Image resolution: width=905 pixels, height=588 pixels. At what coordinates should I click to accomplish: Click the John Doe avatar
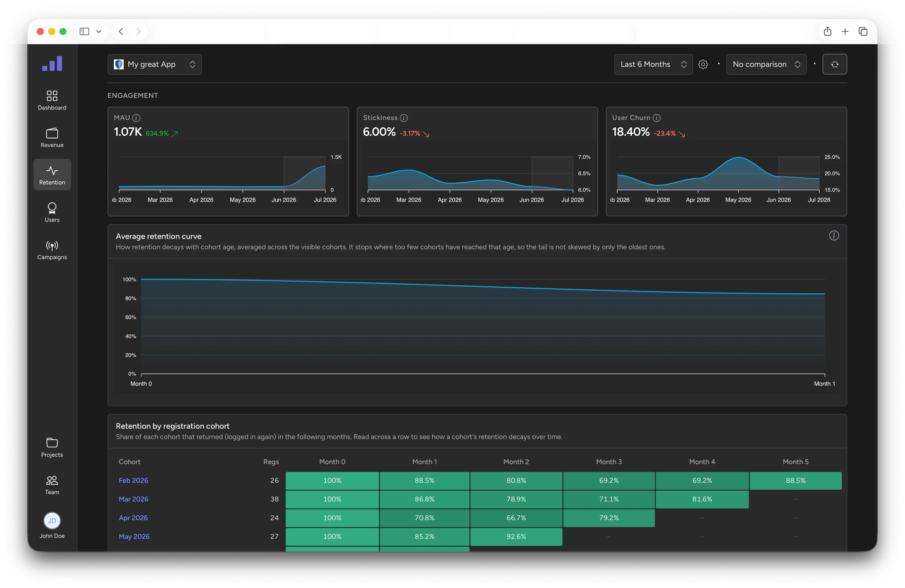pos(52,521)
